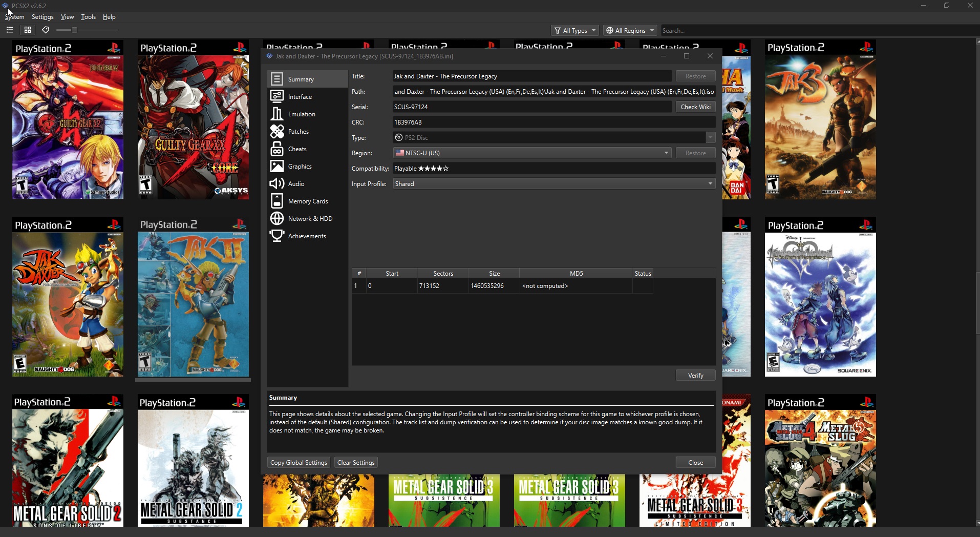Click the Check Wiki button

[x=695, y=107]
